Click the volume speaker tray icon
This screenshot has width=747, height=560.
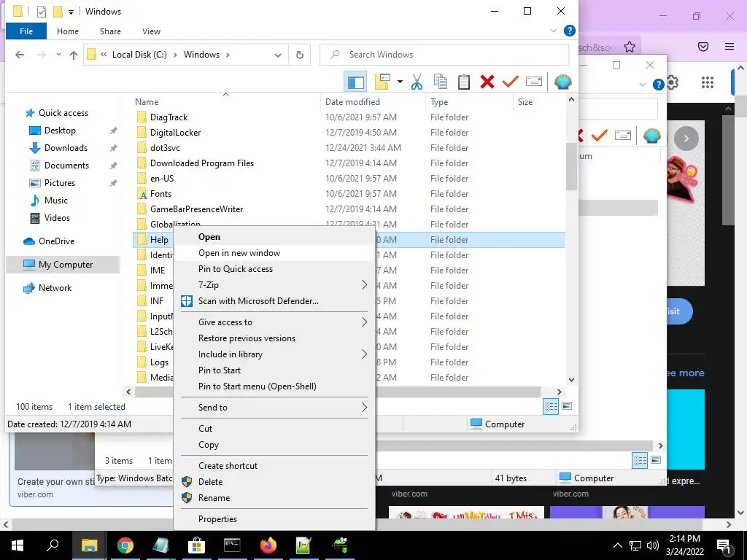[x=652, y=545]
